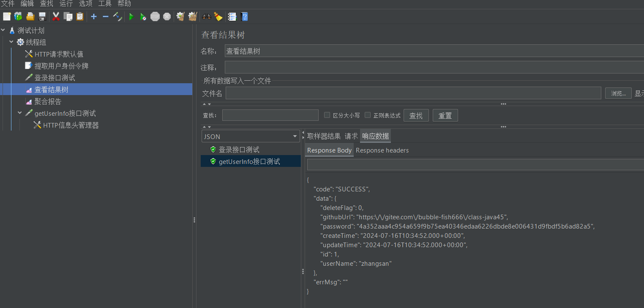Open the 文件 menu
644x308 pixels.
[8, 4]
